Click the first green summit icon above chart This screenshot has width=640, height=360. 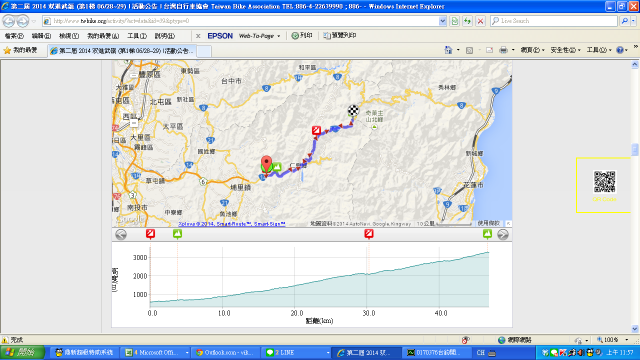(177, 234)
